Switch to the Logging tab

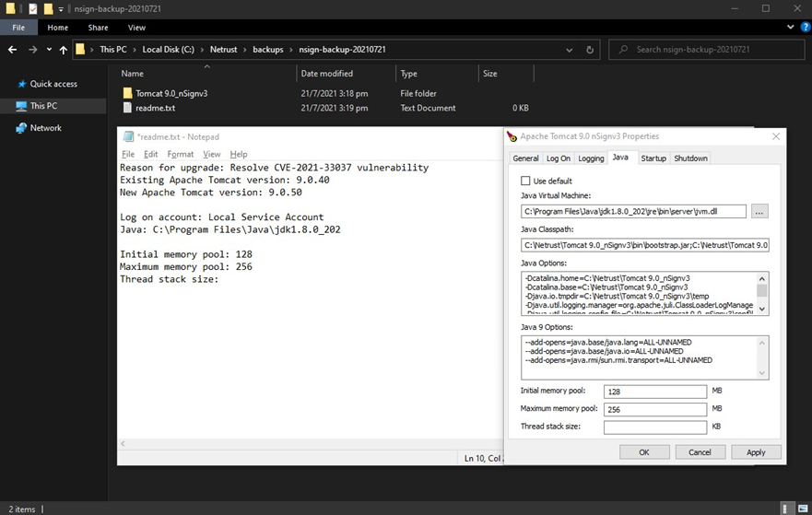(591, 158)
